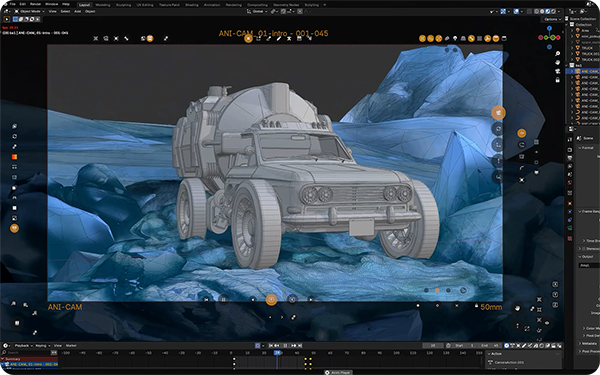This screenshot has height=375, width=600.
Task: Click the blue playhead at frame 28
Action: click(x=277, y=352)
